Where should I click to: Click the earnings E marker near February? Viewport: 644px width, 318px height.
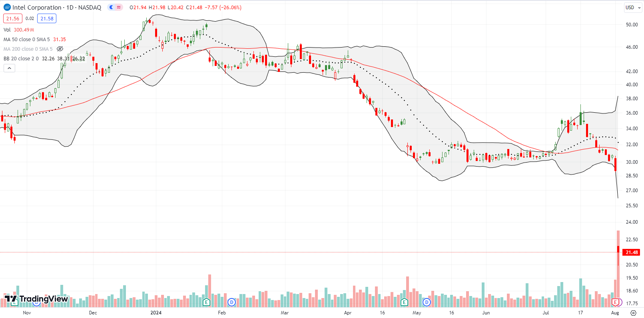[x=206, y=302]
